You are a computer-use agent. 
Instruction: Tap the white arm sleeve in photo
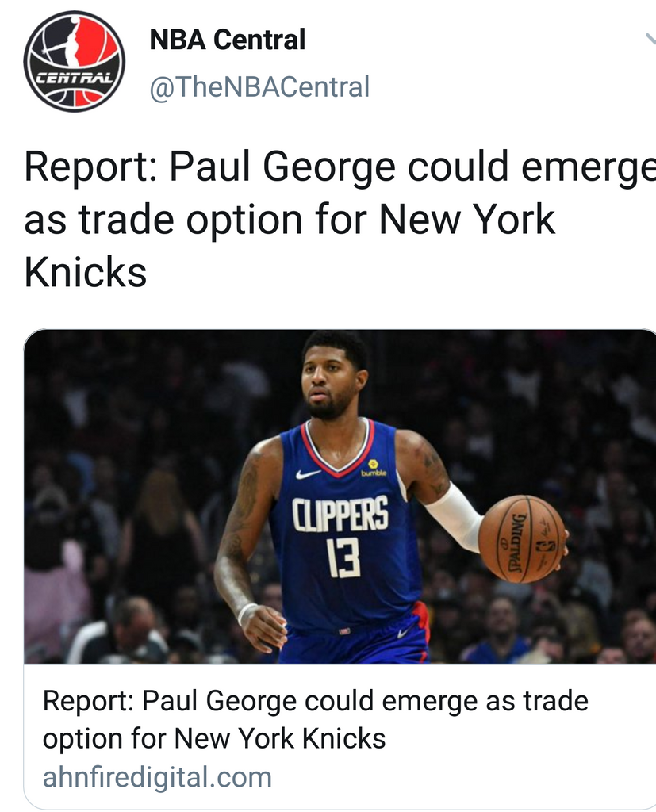(x=452, y=515)
